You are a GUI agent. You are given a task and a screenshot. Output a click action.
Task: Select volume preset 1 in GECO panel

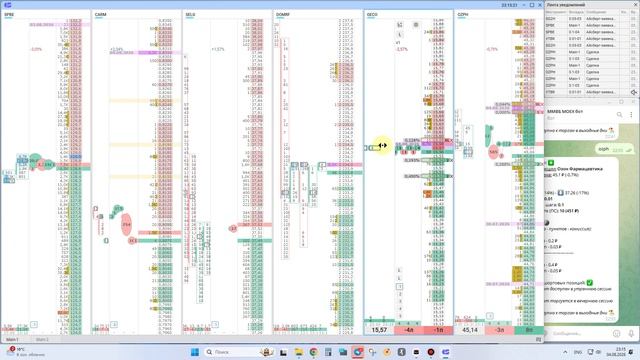click(400, 287)
